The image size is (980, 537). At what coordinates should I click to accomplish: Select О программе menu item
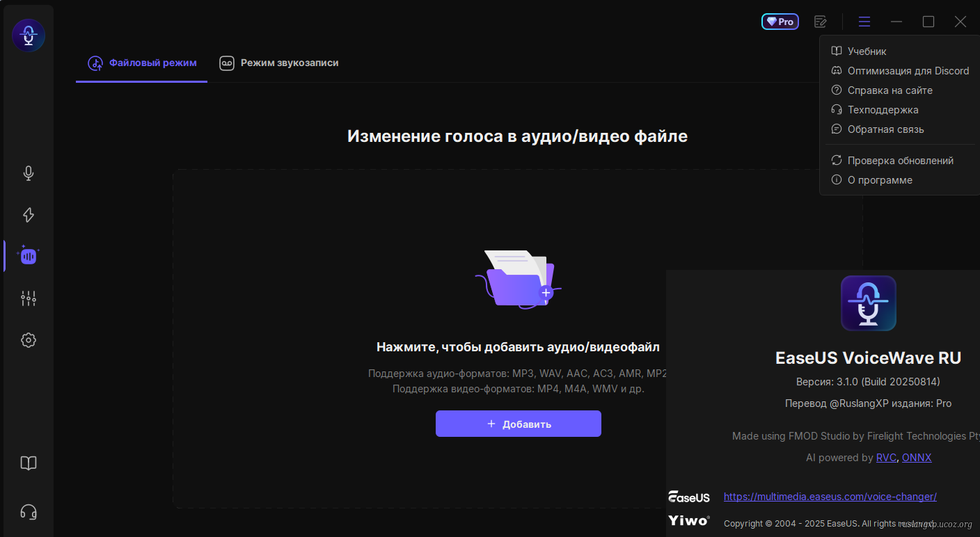coord(899,180)
